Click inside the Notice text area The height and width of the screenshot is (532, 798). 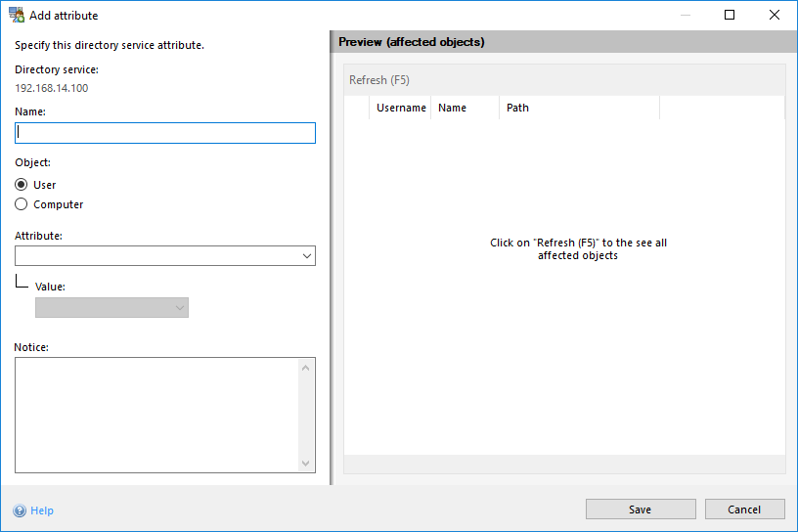click(x=156, y=414)
